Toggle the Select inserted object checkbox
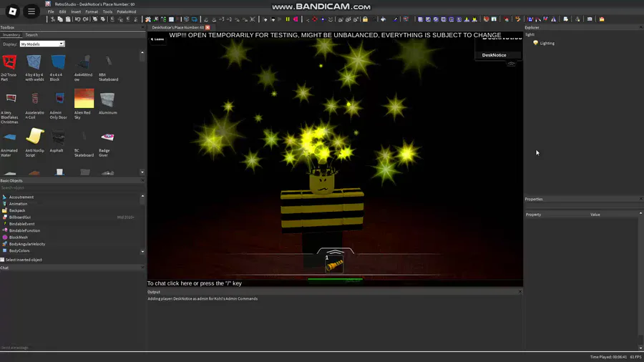Image resolution: width=644 pixels, height=362 pixels. [x=2, y=260]
